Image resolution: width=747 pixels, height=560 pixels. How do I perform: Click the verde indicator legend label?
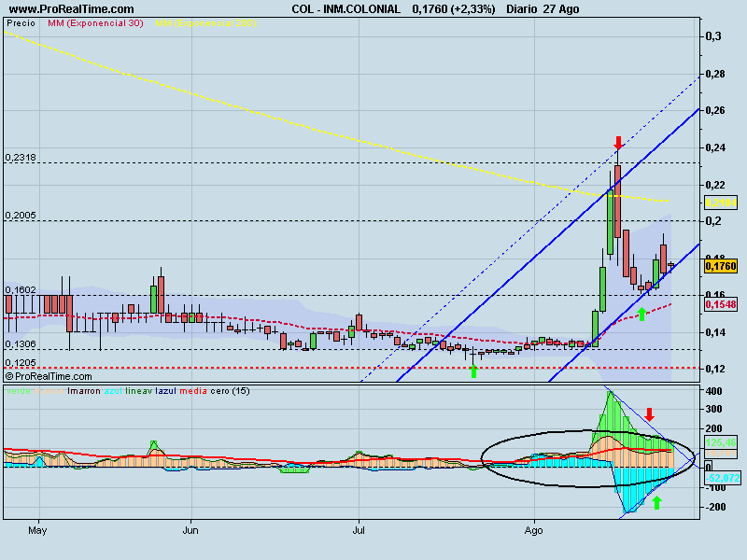coord(18,391)
